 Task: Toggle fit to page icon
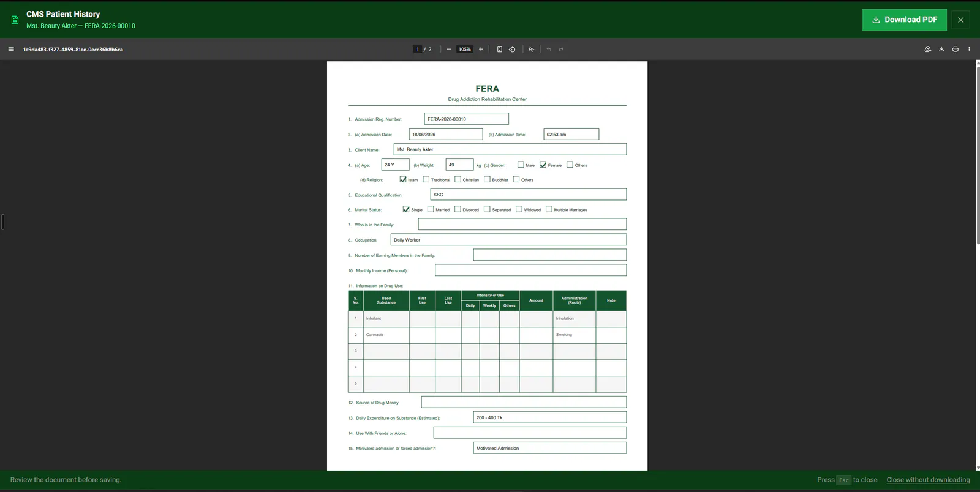pyautogui.click(x=500, y=49)
